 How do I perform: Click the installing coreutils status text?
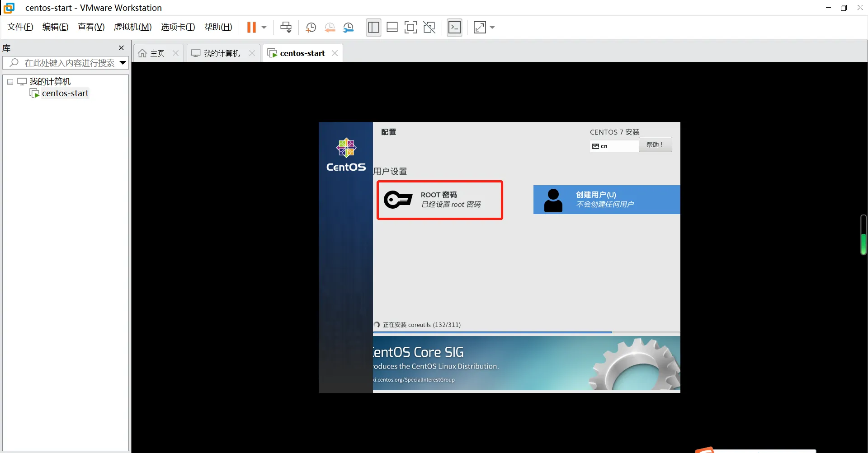tap(422, 325)
